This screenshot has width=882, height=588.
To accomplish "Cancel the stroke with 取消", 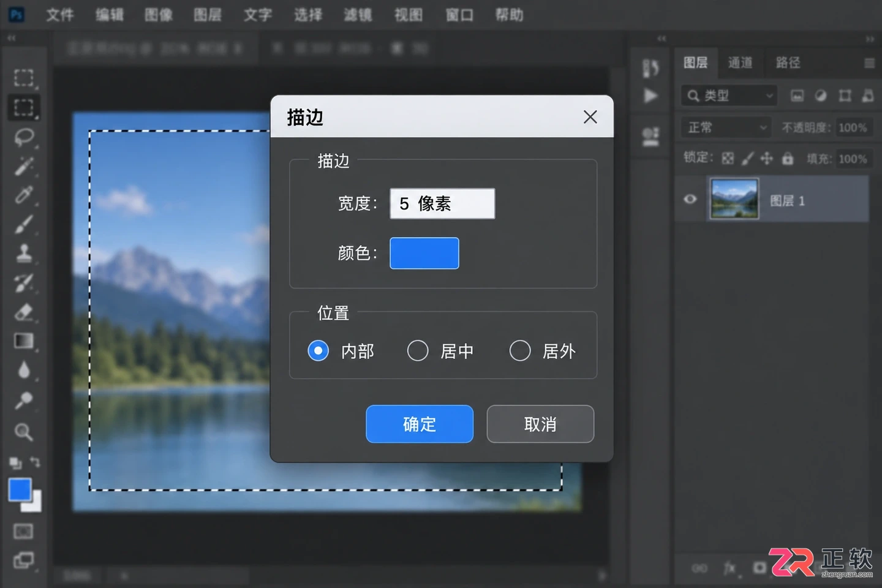I will point(540,424).
